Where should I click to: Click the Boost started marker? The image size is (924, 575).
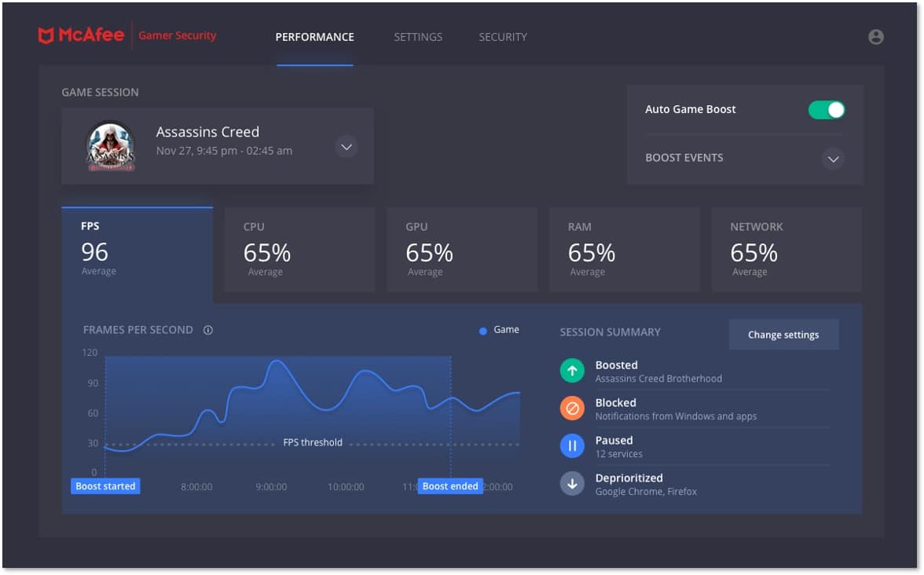pos(105,486)
